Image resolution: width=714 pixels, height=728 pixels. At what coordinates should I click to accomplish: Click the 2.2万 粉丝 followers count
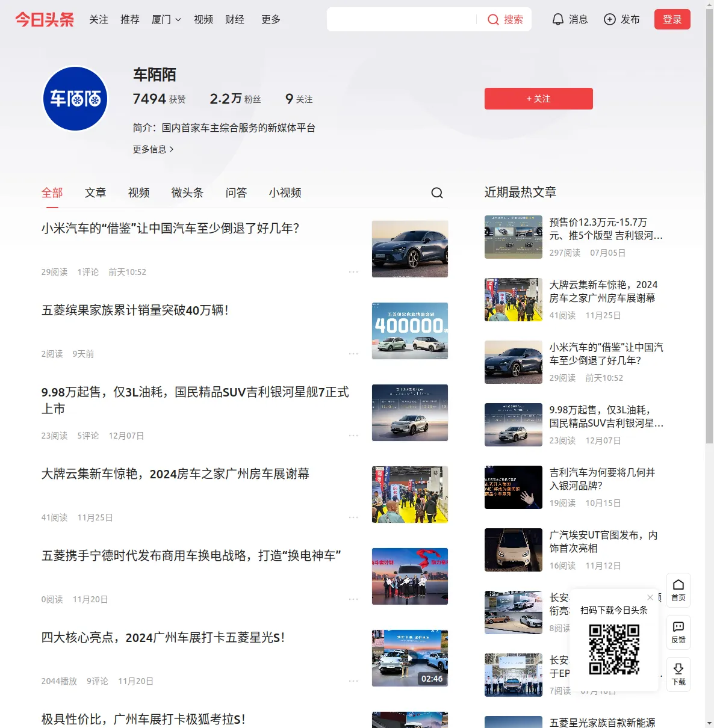click(235, 99)
